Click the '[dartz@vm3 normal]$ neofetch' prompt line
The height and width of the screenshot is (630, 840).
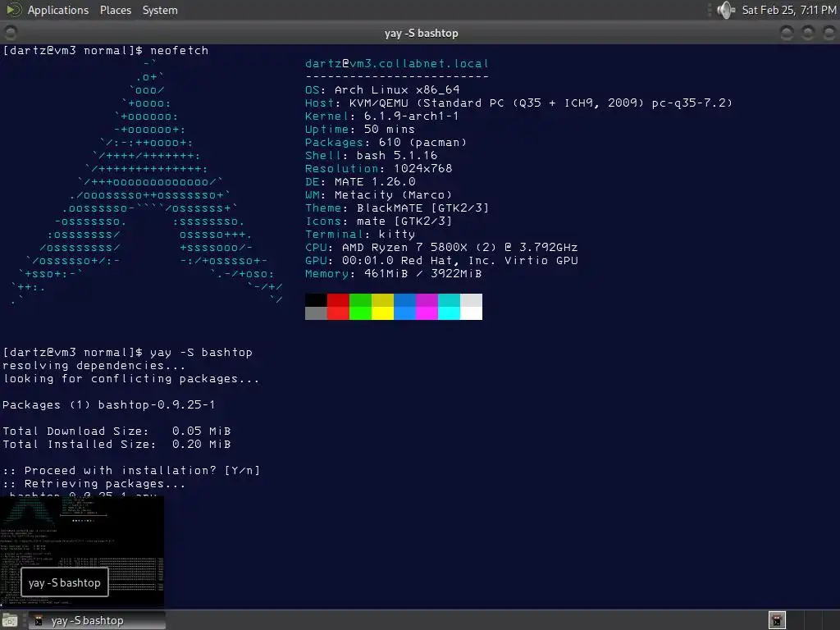pos(106,50)
